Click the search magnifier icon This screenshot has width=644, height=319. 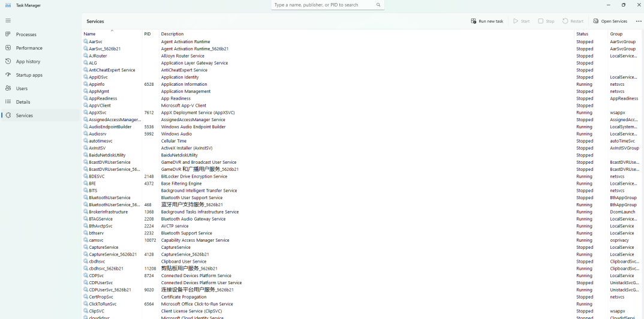378,5
